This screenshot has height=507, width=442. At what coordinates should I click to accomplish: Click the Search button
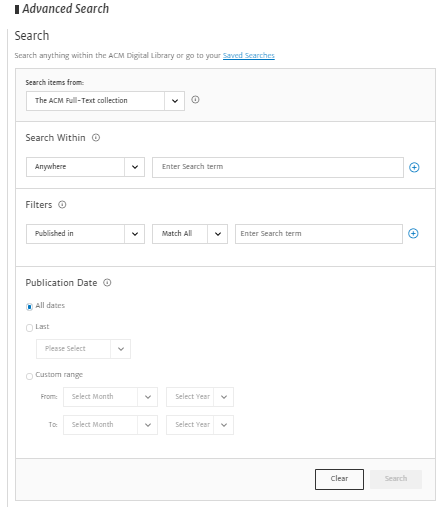click(x=396, y=479)
